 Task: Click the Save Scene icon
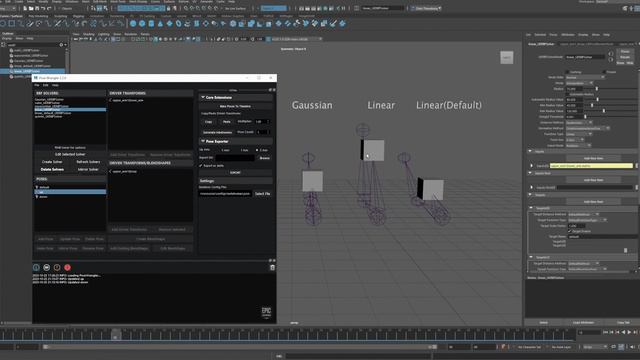[37, 8]
